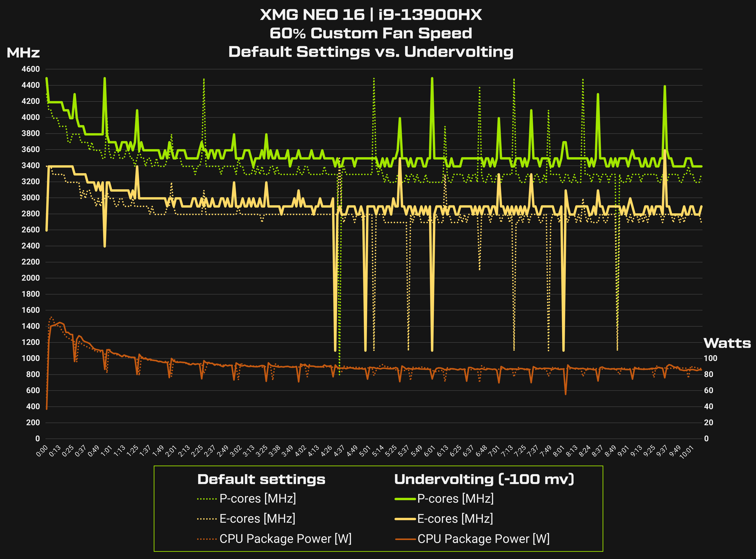Image resolution: width=756 pixels, height=559 pixels.
Task: Click dotted orange line sample for Default Package Power
Action: pyautogui.click(x=207, y=539)
